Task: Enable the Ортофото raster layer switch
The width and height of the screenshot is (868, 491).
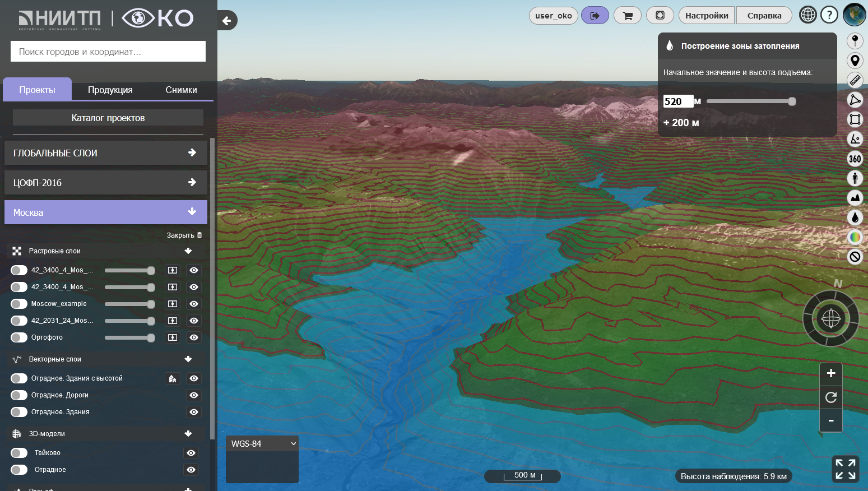Action: [19, 337]
